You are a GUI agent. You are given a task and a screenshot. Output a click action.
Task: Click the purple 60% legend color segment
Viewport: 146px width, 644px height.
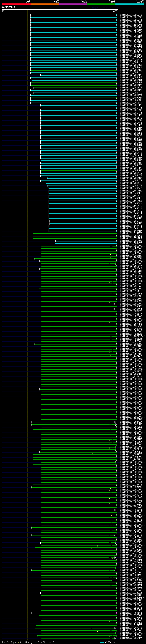click(x=73, y=4)
